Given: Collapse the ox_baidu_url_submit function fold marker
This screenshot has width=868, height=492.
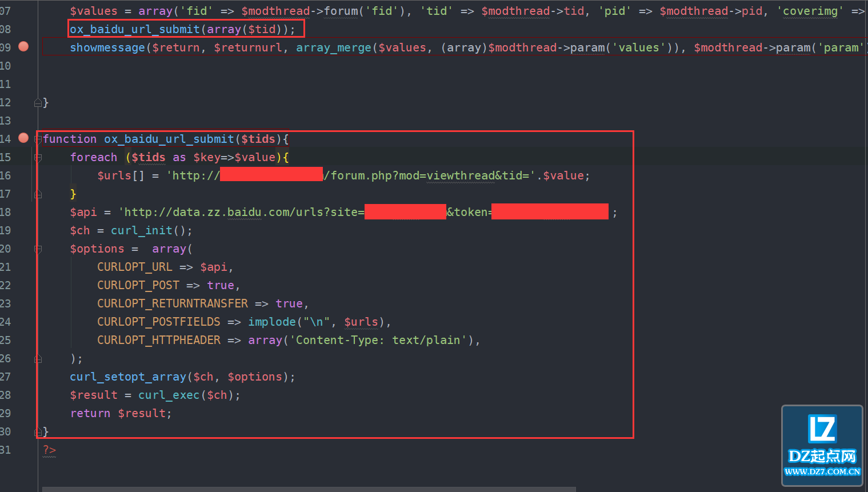Looking at the screenshot, I should coord(38,139).
